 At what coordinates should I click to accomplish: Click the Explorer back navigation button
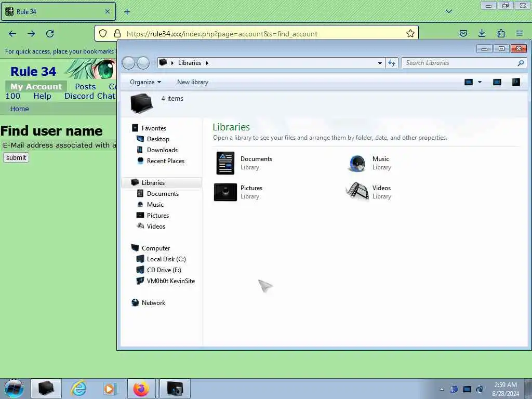[x=128, y=63]
